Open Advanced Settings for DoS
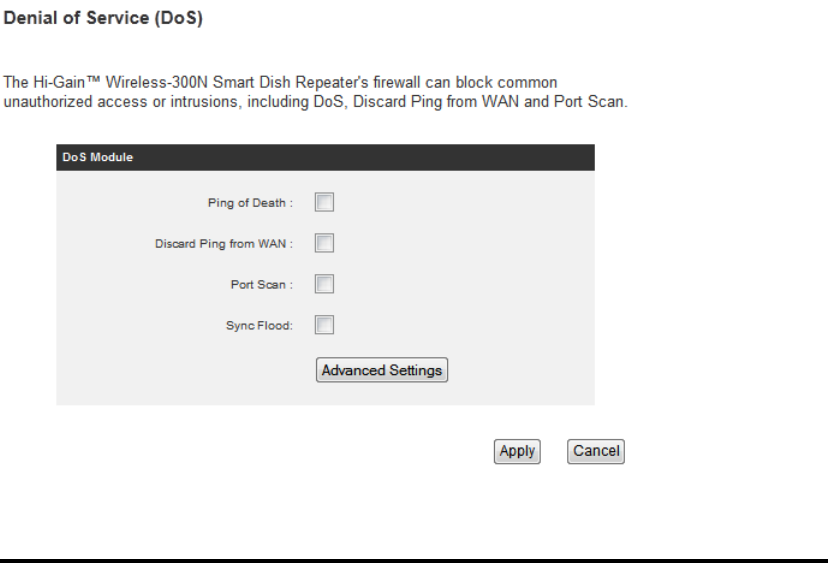 click(382, 370)
